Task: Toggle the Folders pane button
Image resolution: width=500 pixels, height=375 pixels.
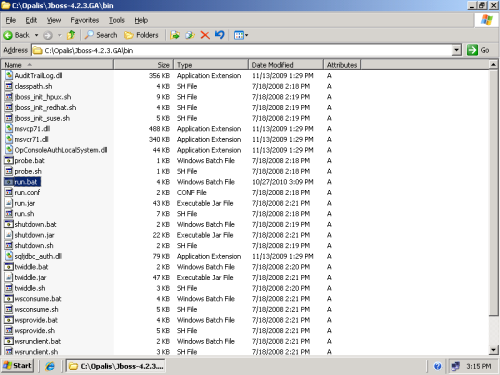Action: 141,35
